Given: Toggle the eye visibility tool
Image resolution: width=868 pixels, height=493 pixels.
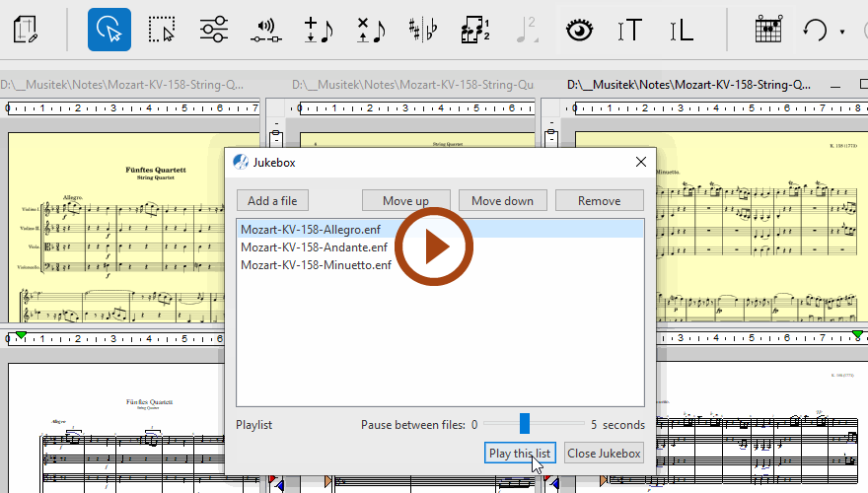Looking at the screenshot, I should click(580, 30).
